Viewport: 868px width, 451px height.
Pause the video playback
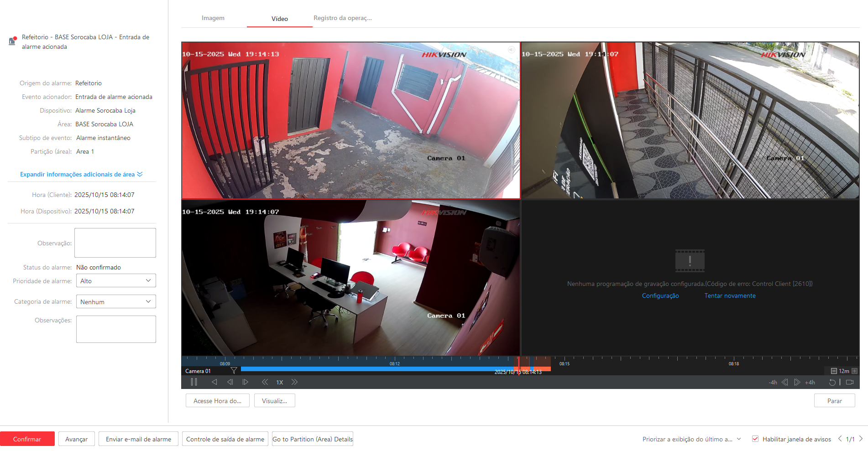194,382
